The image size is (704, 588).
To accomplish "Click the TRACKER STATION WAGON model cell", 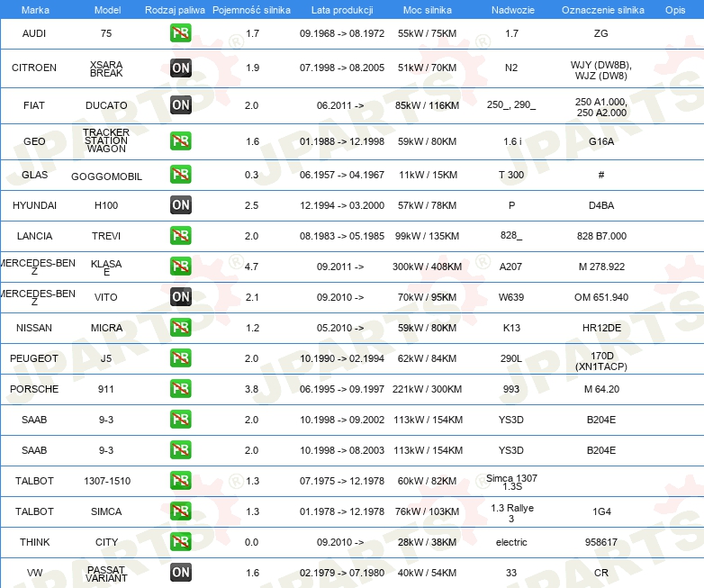I will coord(106,140).
